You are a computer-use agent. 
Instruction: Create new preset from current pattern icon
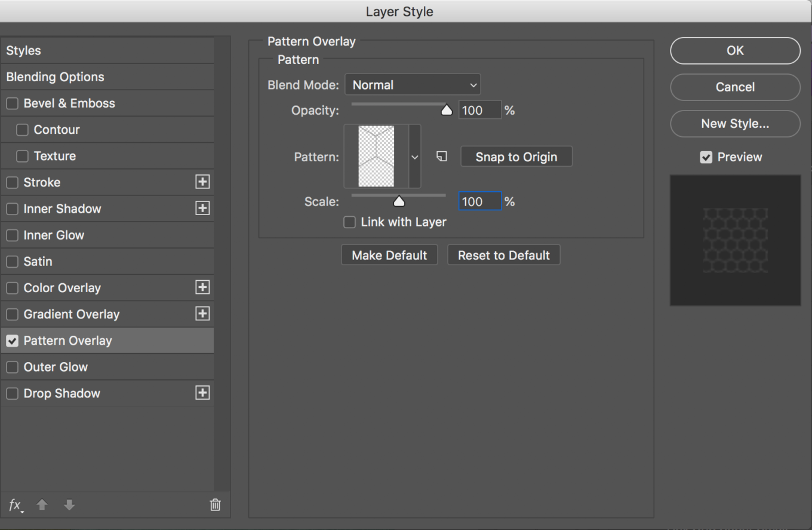pyautogui.click(x=442, y=157)
